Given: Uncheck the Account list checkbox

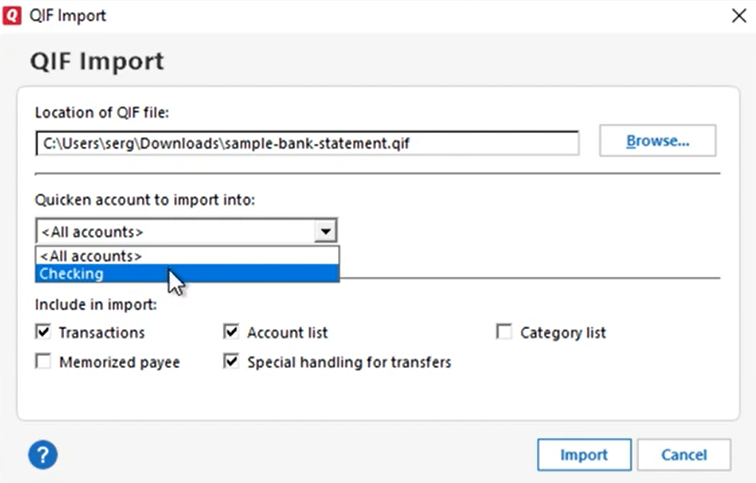Looking at the screenshot, I should [x=231, y=332].
